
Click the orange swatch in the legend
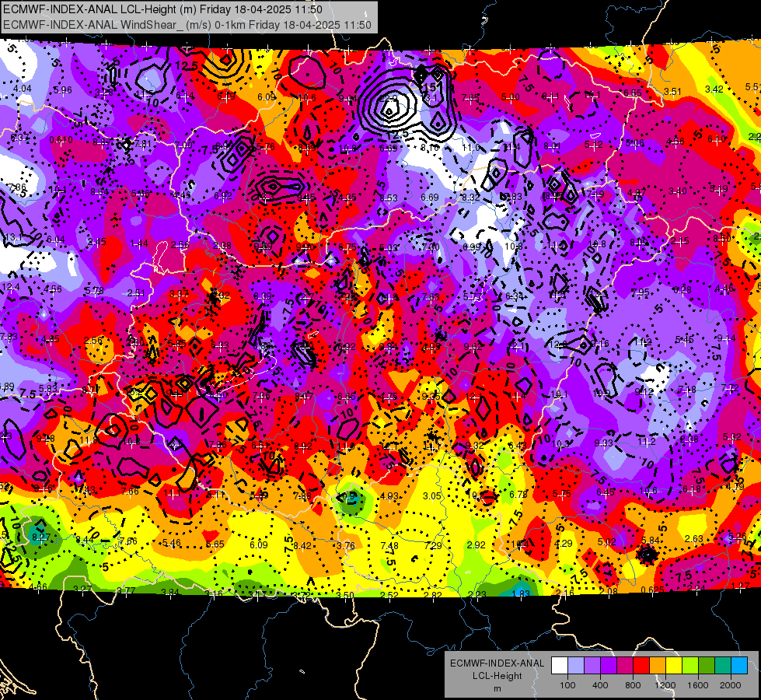[x=658, y=666]
